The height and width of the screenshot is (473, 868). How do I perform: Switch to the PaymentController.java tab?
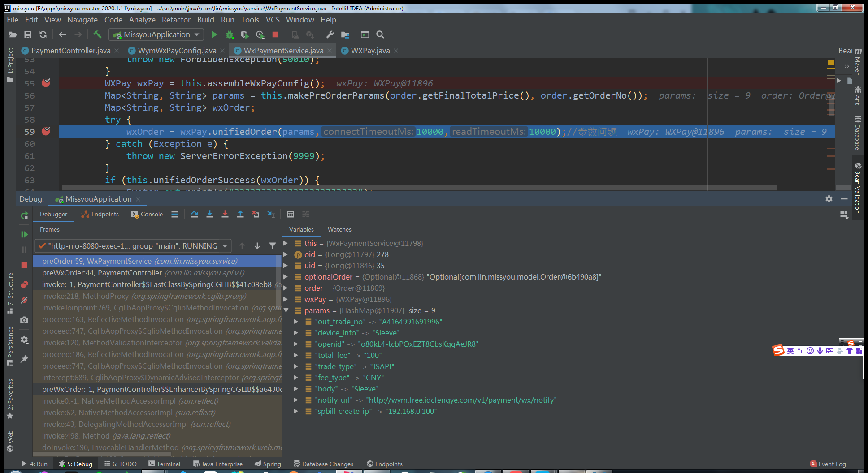tap(70, 51)
